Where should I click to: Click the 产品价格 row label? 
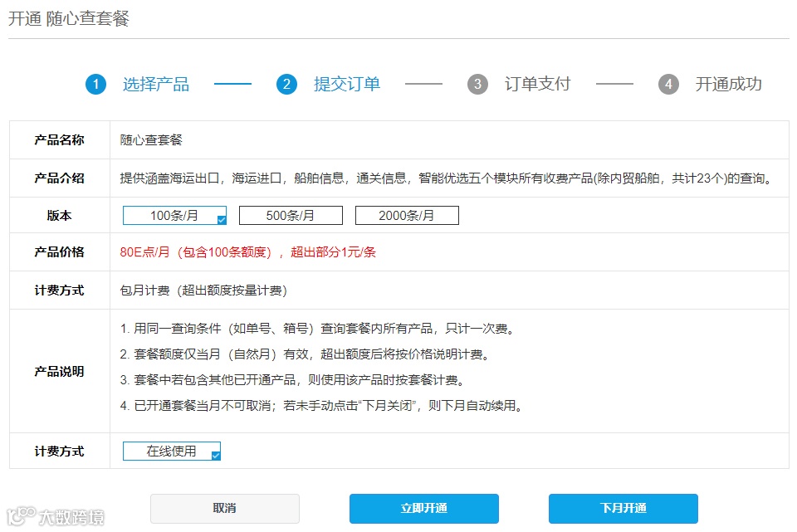(x=60, y=252)
